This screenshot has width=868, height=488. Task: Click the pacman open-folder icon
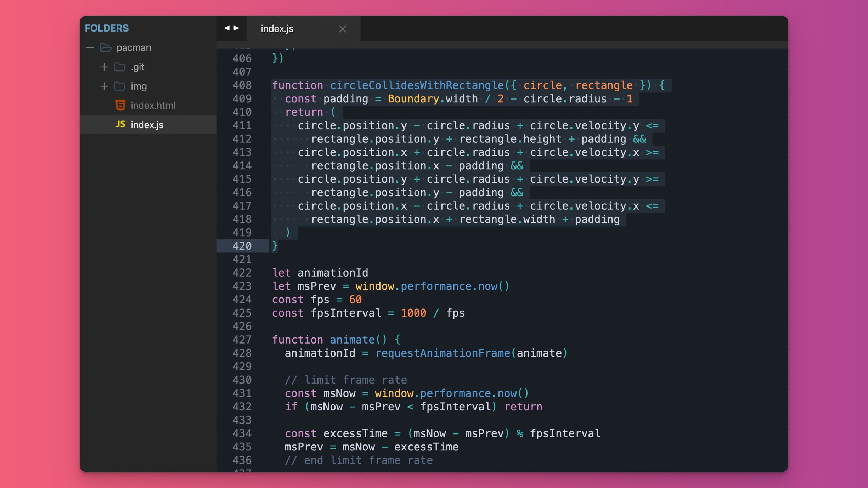(x=106, y=47)
